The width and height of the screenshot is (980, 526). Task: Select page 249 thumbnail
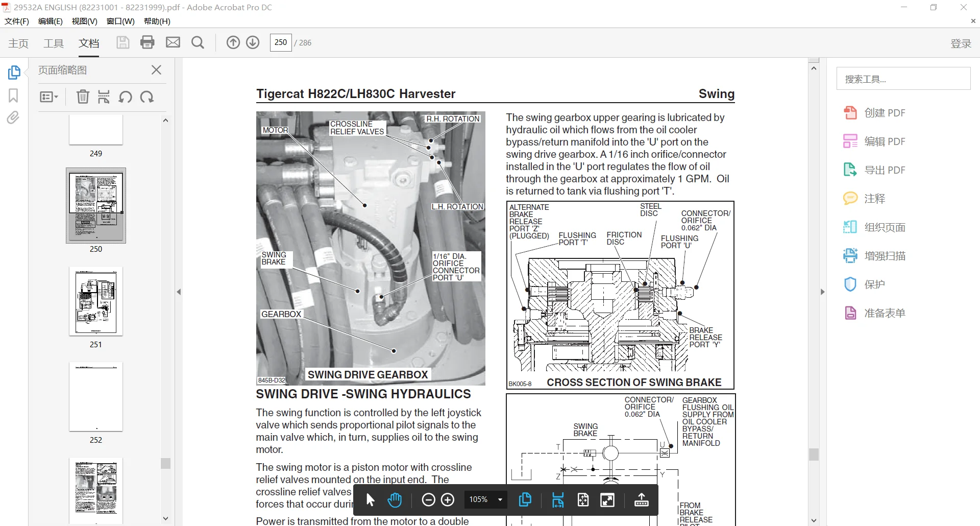click(x=96, y=130)
